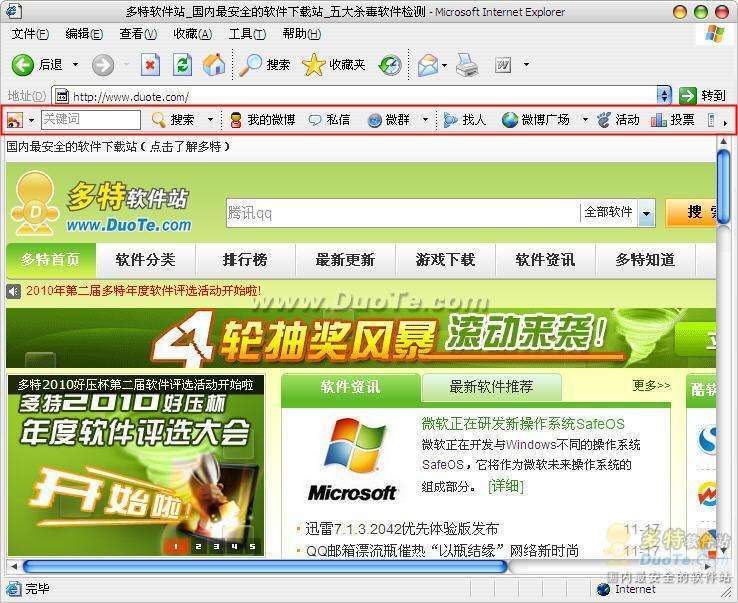The image size is (738, 603).
Task: Go to the Home page icon
Action: point(214,64)
